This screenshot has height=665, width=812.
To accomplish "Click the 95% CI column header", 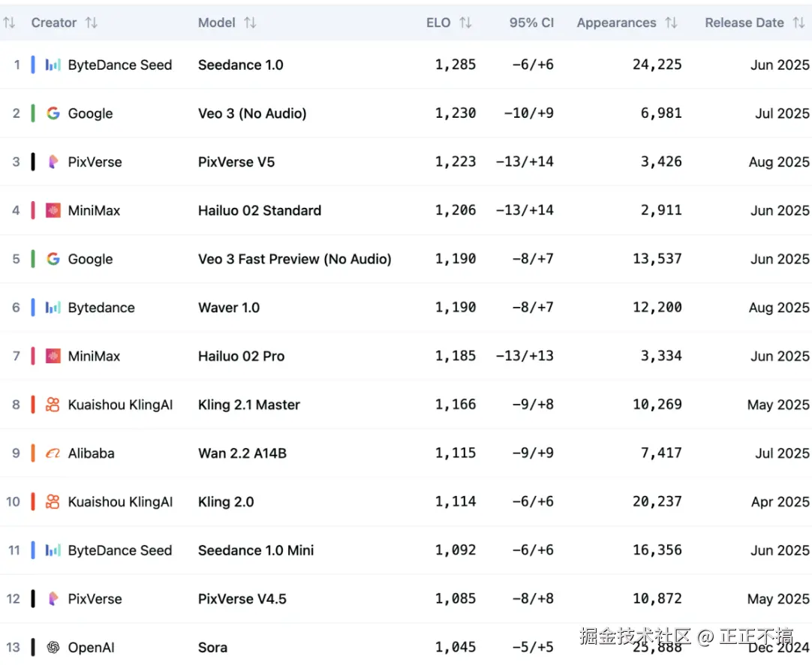I will click(531, 23).
